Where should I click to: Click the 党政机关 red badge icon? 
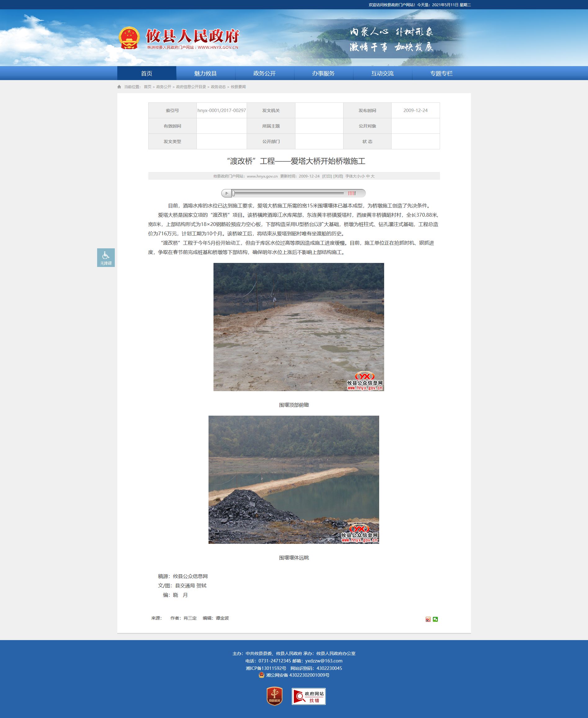[274, 696]
